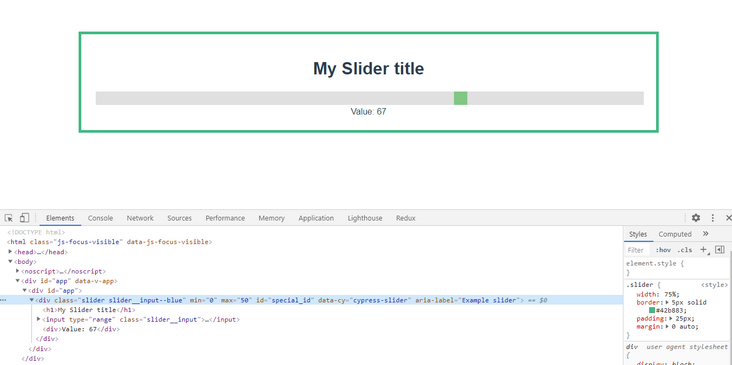Click the #42b883 border color swatch

pos(652,310)
